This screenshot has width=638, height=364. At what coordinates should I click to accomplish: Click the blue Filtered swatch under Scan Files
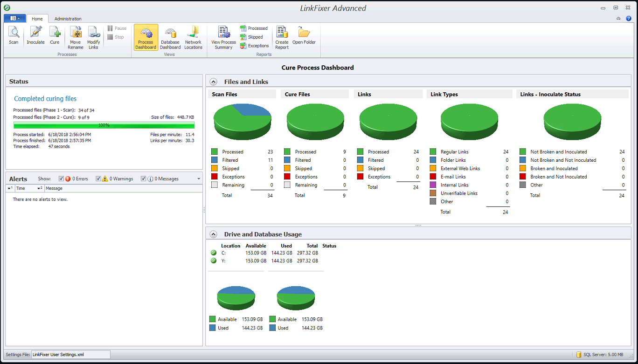tap(215, 160)
